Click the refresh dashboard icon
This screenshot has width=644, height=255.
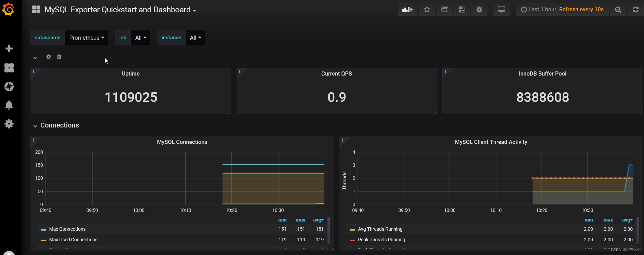[635, 10]
